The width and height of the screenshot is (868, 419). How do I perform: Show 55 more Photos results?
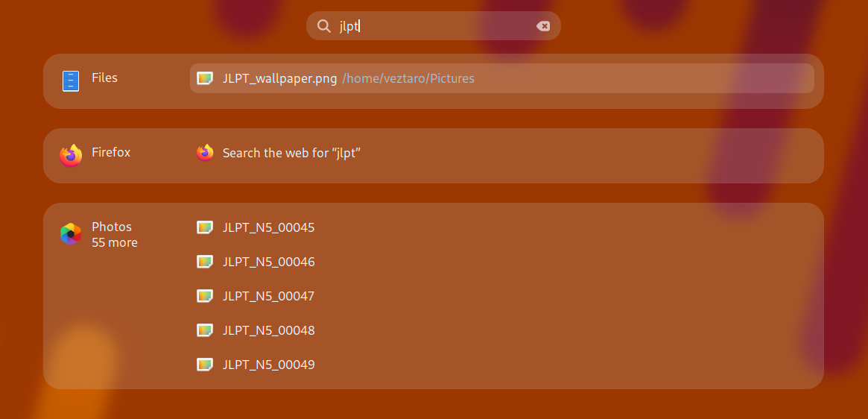coord(115,243)
